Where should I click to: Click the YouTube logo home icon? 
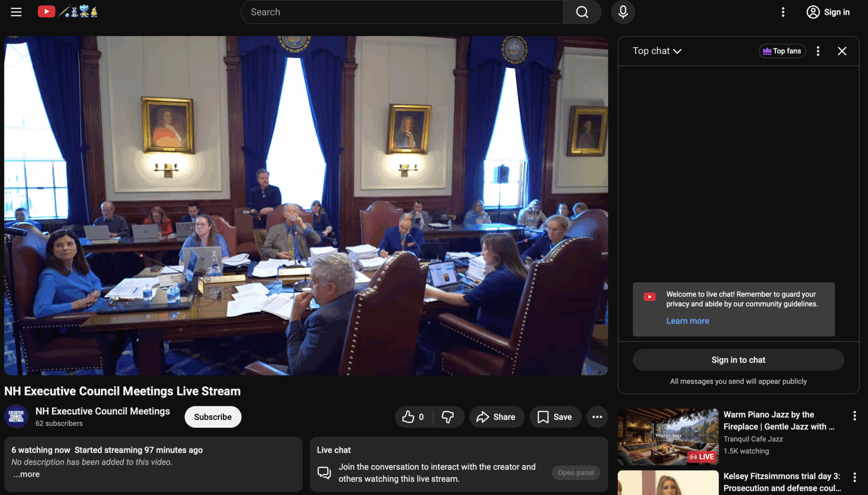(x=46, y=11)
